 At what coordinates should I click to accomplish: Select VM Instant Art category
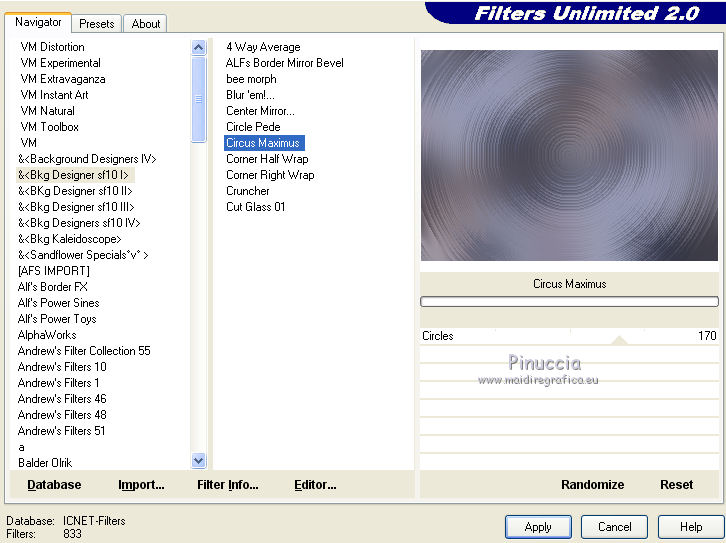[x=54, y=95]
